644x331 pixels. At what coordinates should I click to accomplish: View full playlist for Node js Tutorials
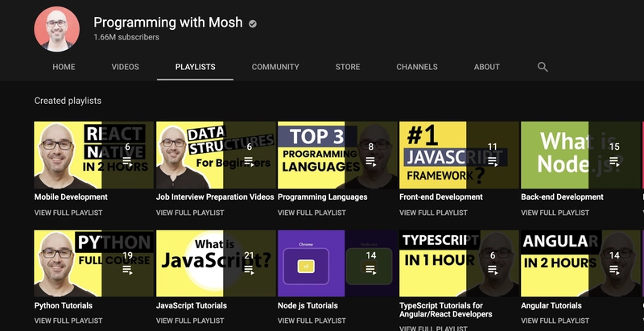(312, 321)
